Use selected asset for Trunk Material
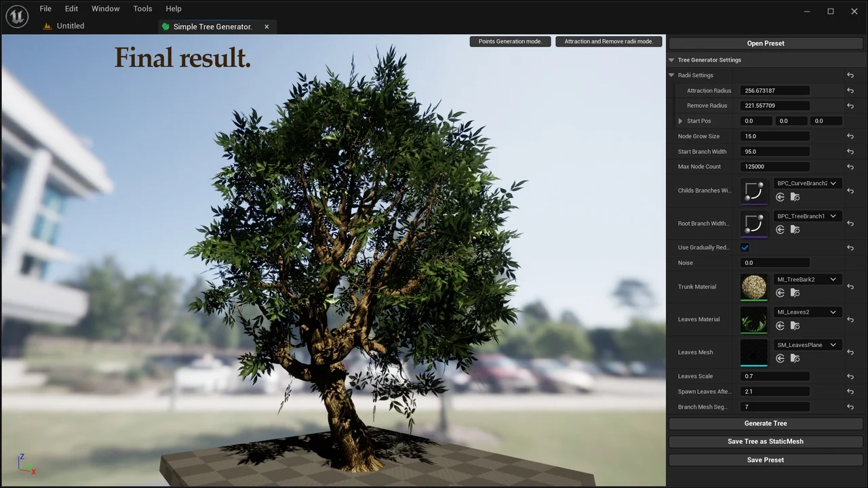This screenshot has height=488, width=868. [x=780, y=293]
